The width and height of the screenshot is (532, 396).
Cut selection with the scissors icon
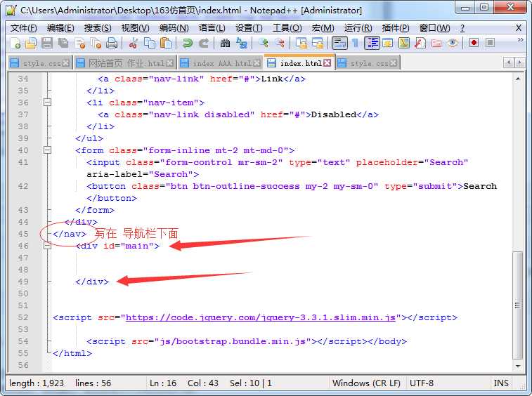[x=134, y=44]
